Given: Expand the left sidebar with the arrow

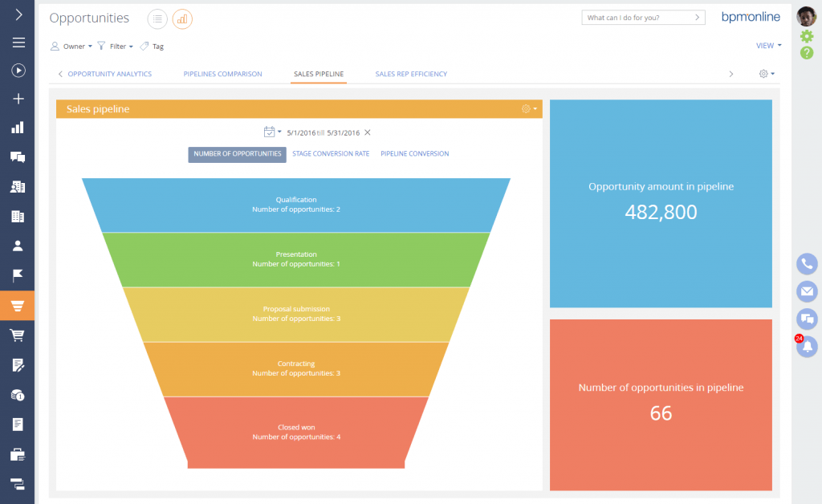Looking at the screenshot, I should click(x=18, y=14).
